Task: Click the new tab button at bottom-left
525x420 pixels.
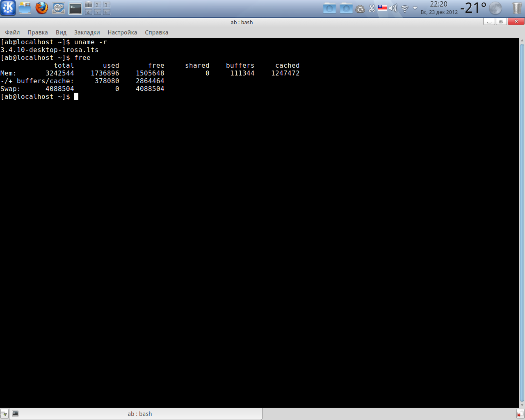Action: click(4, 414)
